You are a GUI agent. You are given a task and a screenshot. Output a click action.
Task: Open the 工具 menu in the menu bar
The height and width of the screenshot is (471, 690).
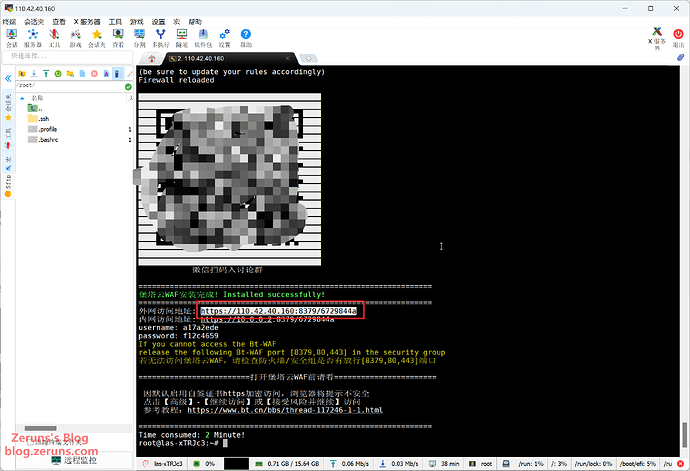click(x=115, y=22)
